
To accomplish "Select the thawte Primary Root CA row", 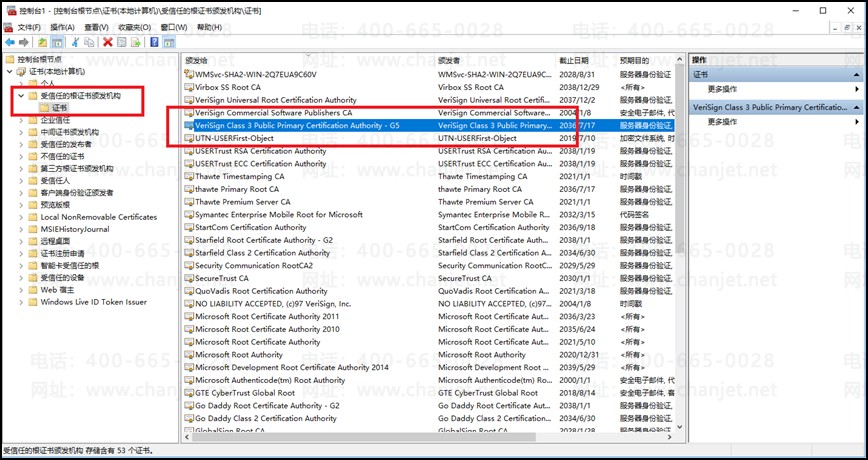I will point(428,189).
